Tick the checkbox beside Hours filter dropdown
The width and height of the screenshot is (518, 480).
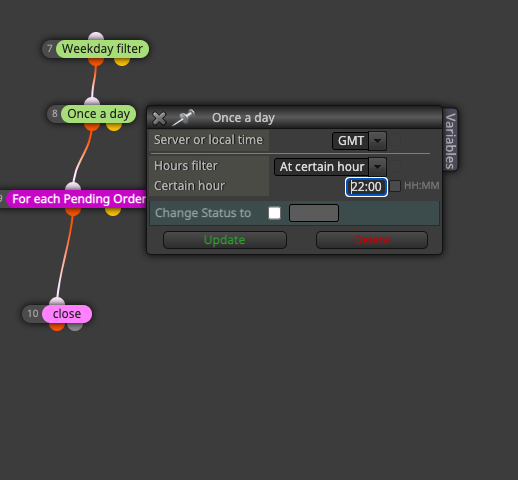pos(395,166)
